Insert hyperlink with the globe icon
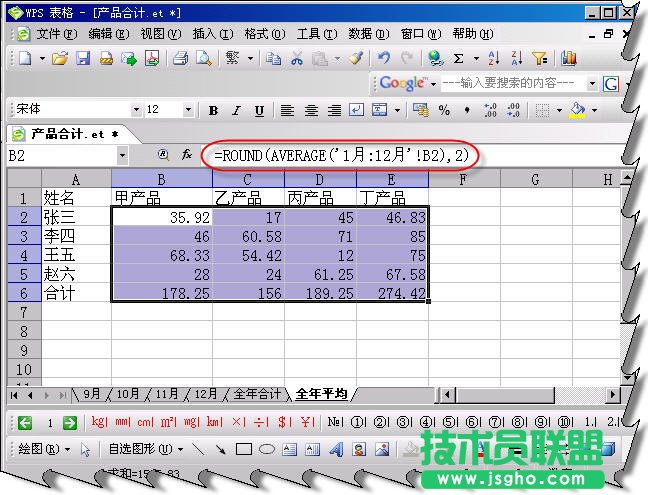The image size is (648, 495). point(435,58)
